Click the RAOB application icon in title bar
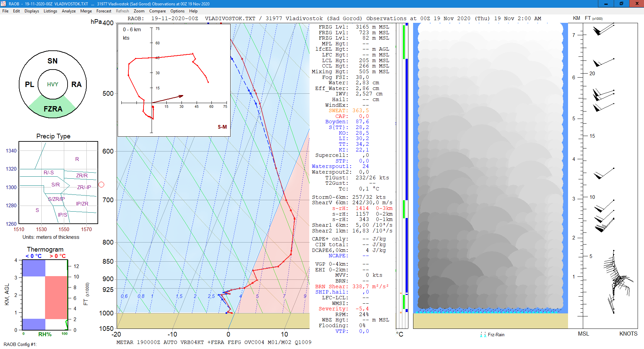This screenshot has width=644, height=349. 3,4
